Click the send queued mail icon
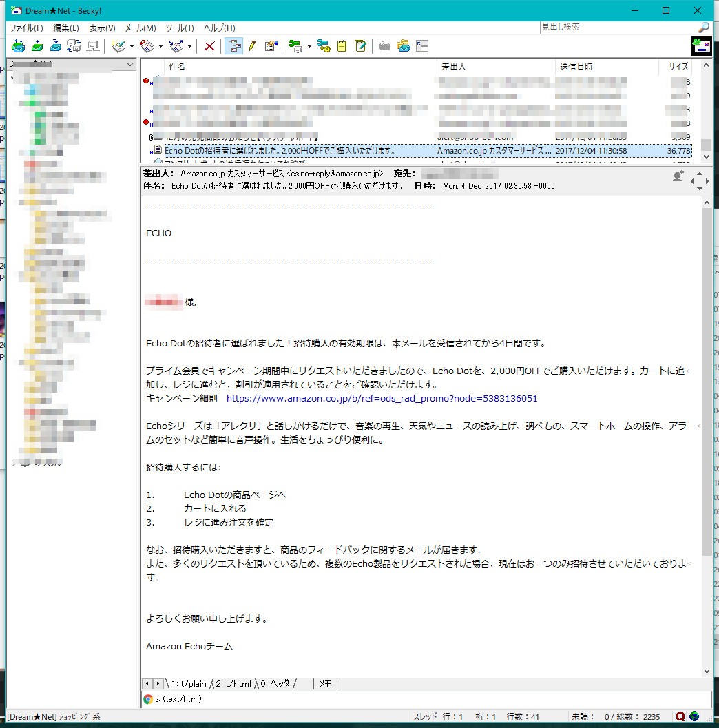Image resolution: width=719 pixels, height=728 pixels. click(37, 46)
